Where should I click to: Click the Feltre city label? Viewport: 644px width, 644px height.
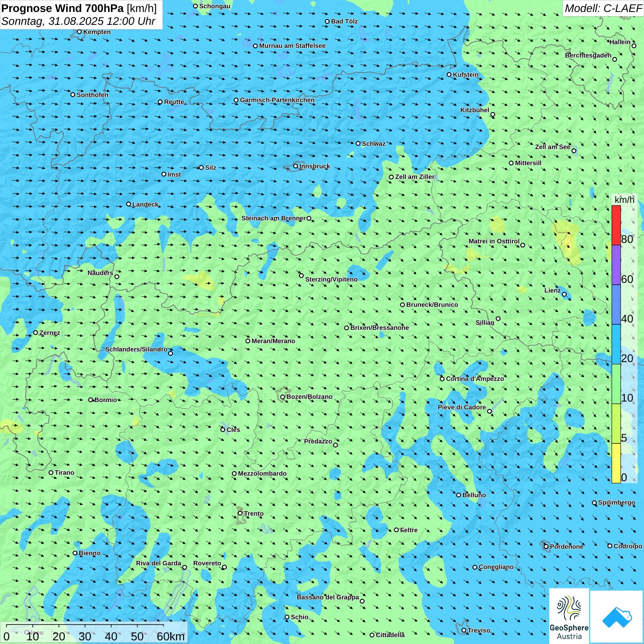coord(408,530)
